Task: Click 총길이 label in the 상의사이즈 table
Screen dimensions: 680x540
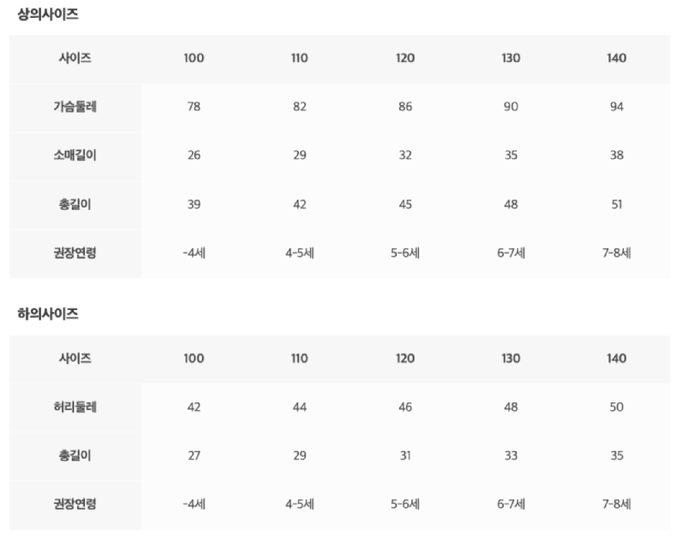Action: [x=75, y=205]
